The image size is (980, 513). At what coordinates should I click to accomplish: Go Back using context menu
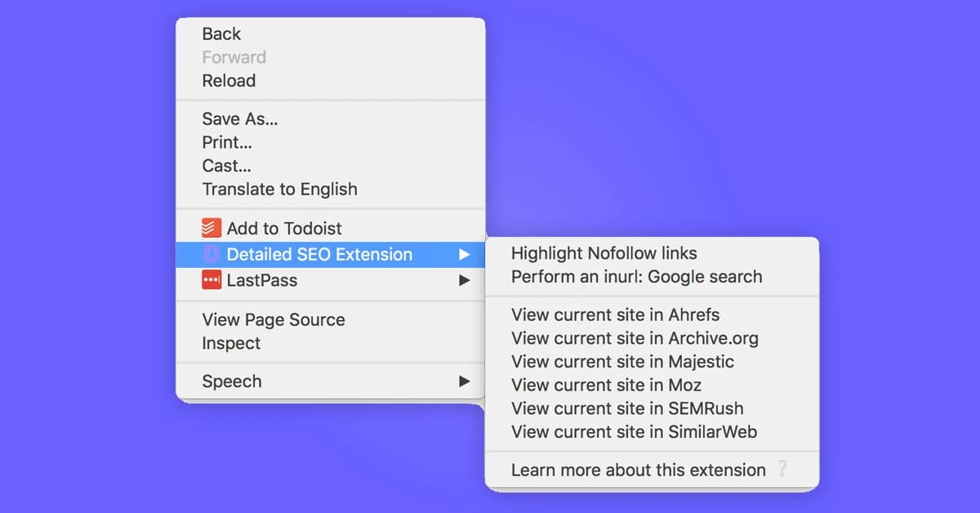(x=221, y=33)
